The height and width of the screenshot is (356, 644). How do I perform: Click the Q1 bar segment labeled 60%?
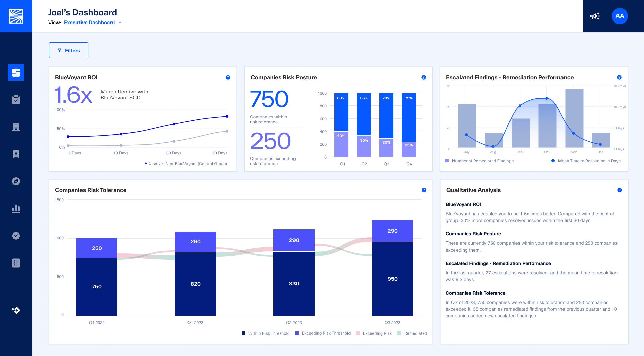click(341, 112)
